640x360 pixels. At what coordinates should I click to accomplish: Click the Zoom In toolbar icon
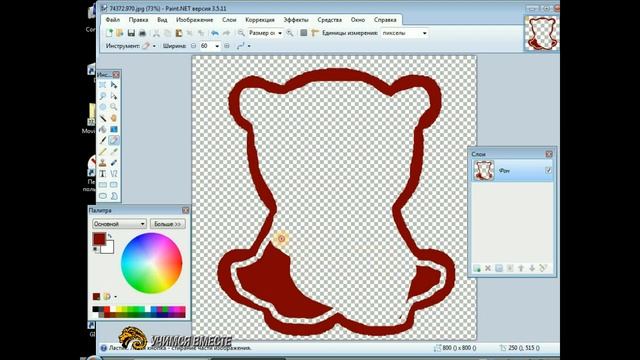click(289, 33)
